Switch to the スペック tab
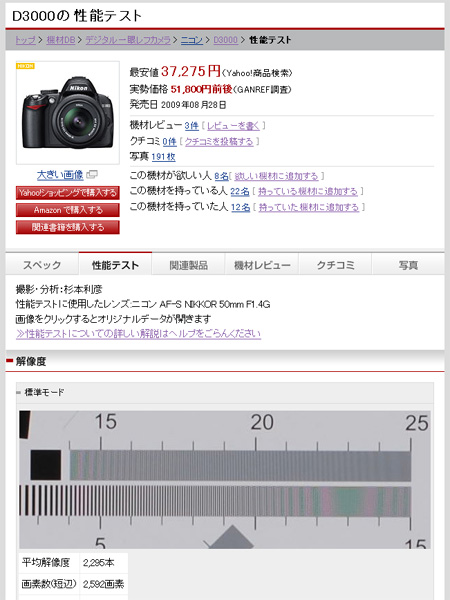450x600 pixels. point(42,265)
